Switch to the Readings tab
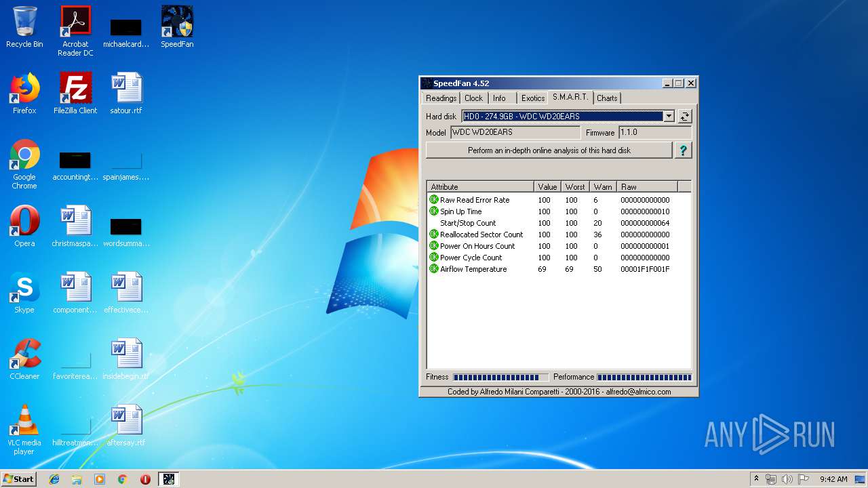 [441, 98]
